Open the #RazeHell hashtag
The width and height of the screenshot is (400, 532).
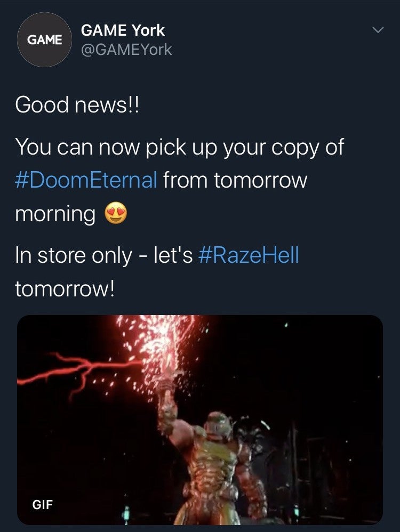point(248,255)
